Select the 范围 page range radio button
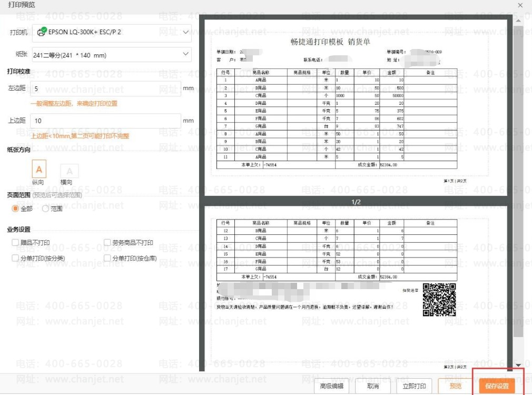This screenshot has width=532, height=395. [x=45, y=209]
